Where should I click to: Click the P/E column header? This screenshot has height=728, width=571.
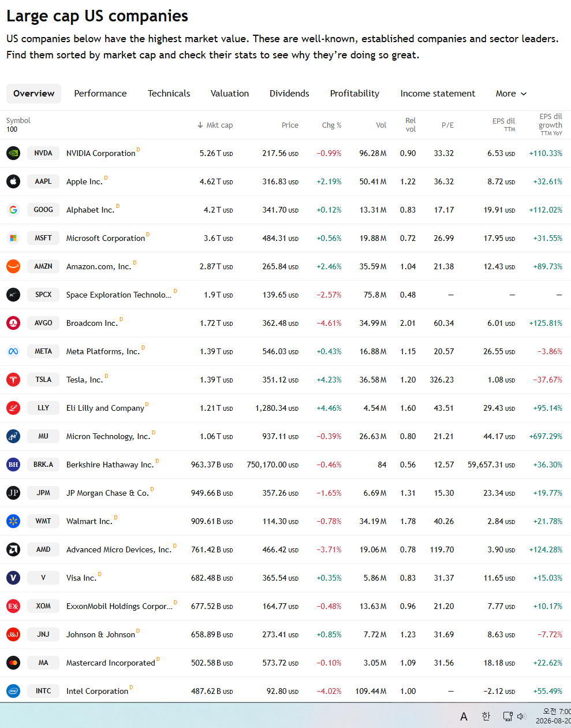(x=447, y=125)
